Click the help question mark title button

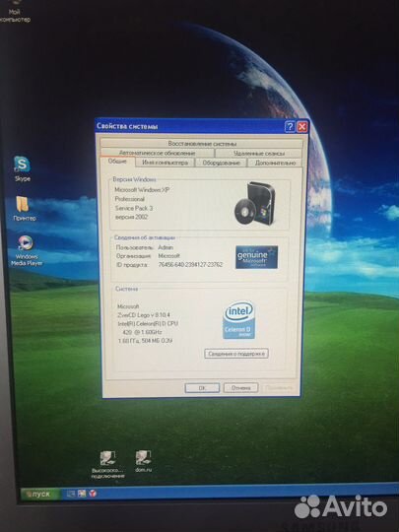290,127
